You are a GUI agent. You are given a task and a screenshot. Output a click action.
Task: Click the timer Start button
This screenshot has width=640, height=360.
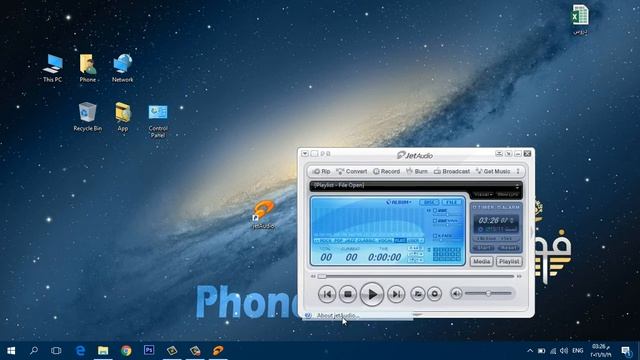point(483,248)
